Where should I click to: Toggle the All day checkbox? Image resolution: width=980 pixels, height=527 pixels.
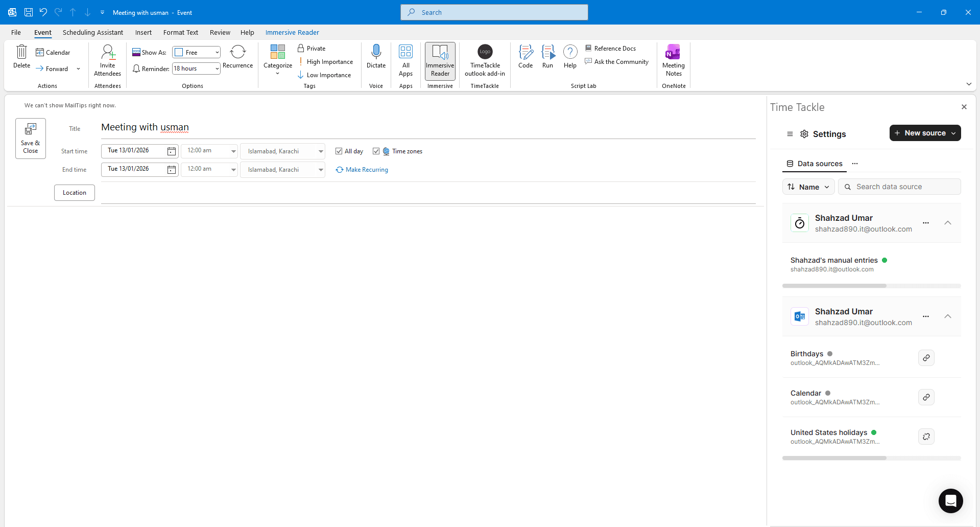click(x=339, y=151)
